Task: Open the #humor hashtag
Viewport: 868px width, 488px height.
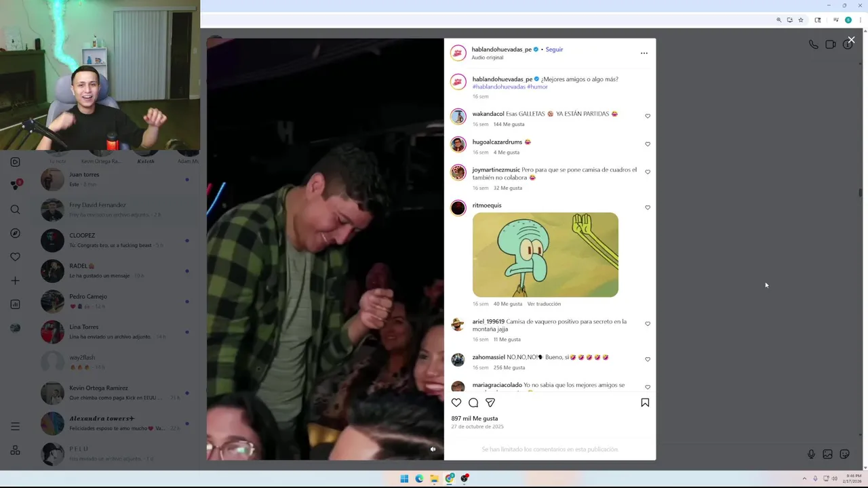Action: click(538, 87)
